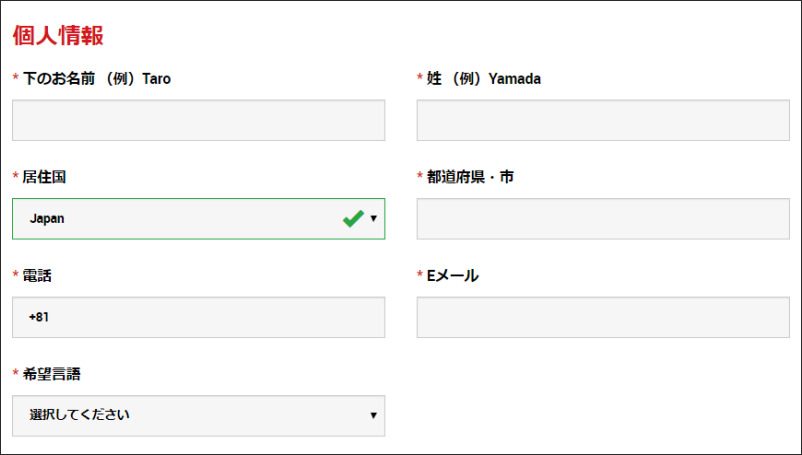Click into the 電話 field showing +81
The width and height of the screenshot is (802, 455).
coord(198,317)
